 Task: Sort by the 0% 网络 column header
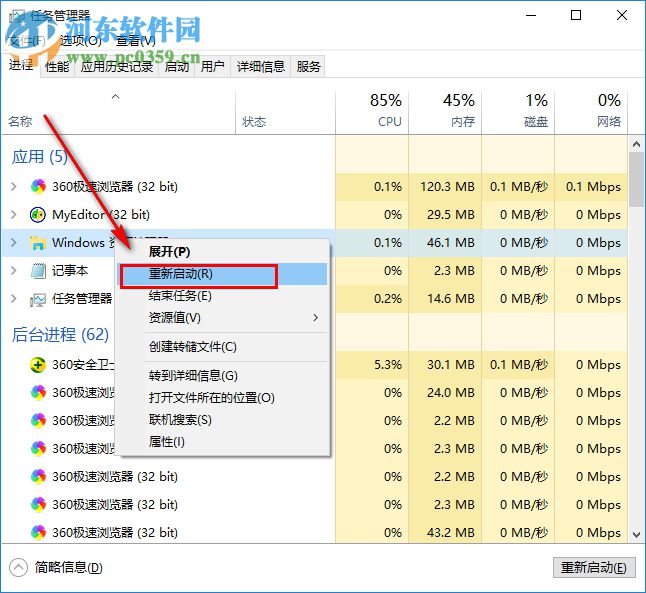pyautogui.click(x=591, y=113)
